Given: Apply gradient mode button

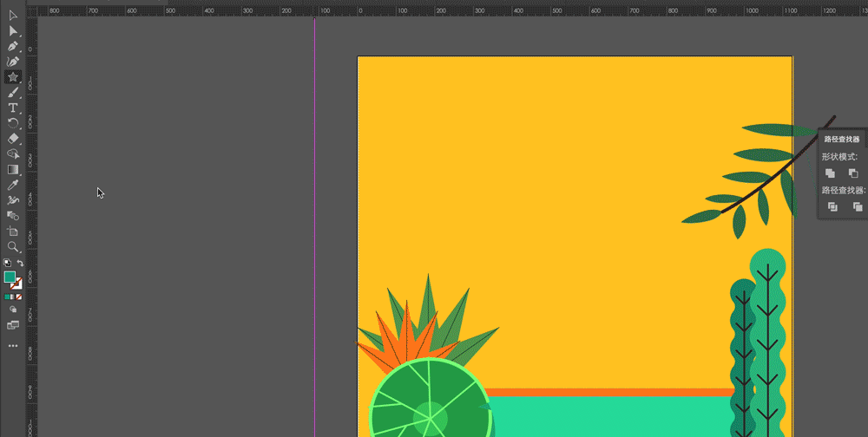Looking at the screenshot, I should point(13,297).
